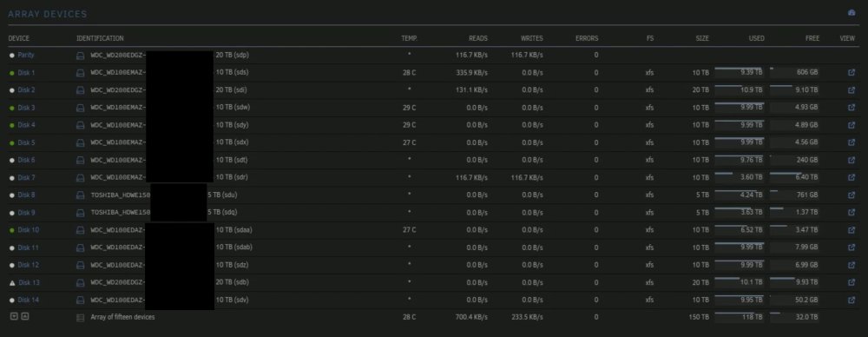The width and height of the screenshot is (868, 337).
Task: Open the view icon for Disk 7
Action: pyautogui.click(x=852, y=177)
